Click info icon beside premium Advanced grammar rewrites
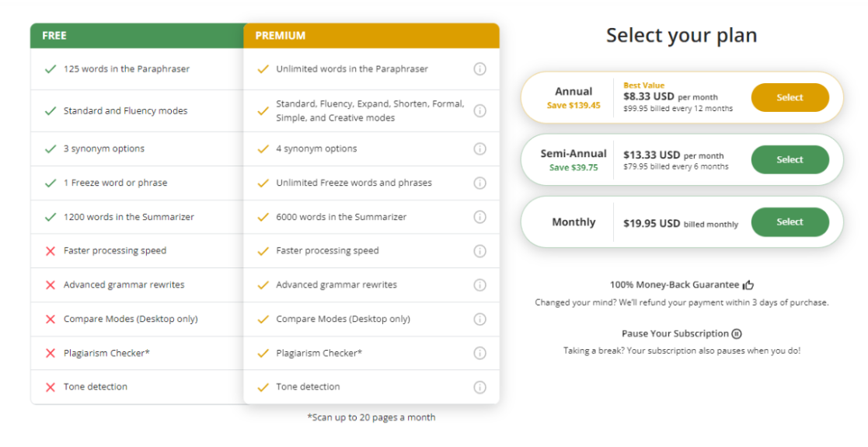This screenshot has height=447, width=868. pyautogui.click(x=479, y=285)
